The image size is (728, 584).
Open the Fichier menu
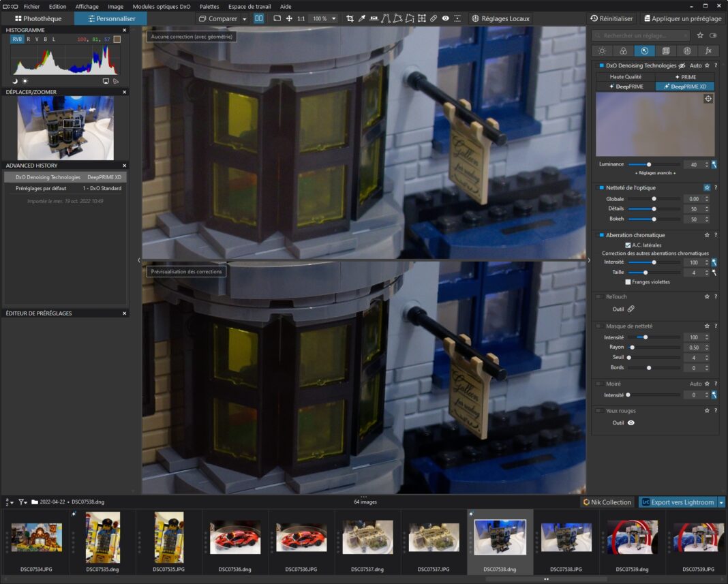tap(31, 7)
